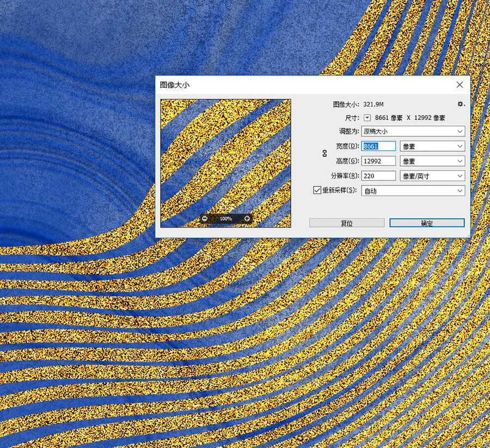Click the 图像大小 dialog title
Viewport: 490px width, 448px height.
point(175,85)
